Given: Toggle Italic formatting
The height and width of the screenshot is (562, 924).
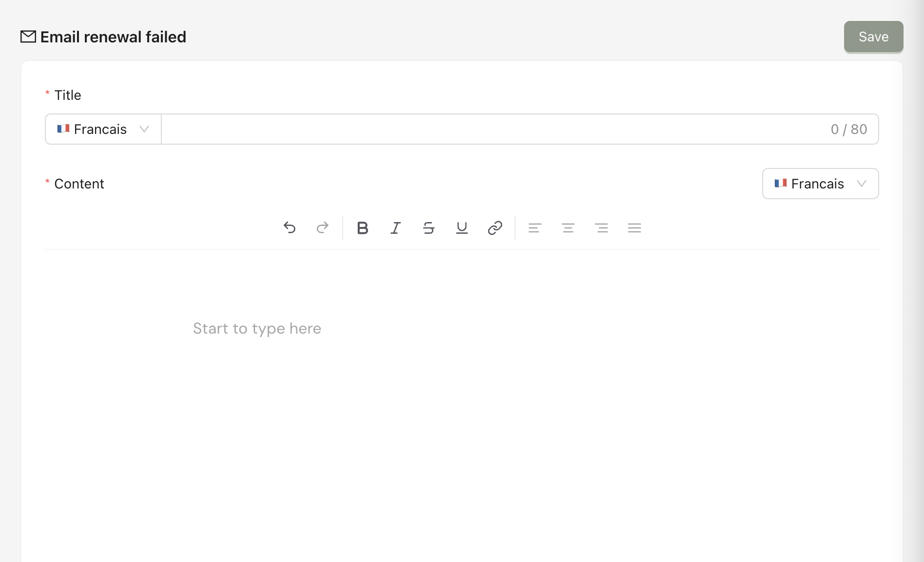Looking at the screenshot, I should pyautogui.click(x=395, y=227).
